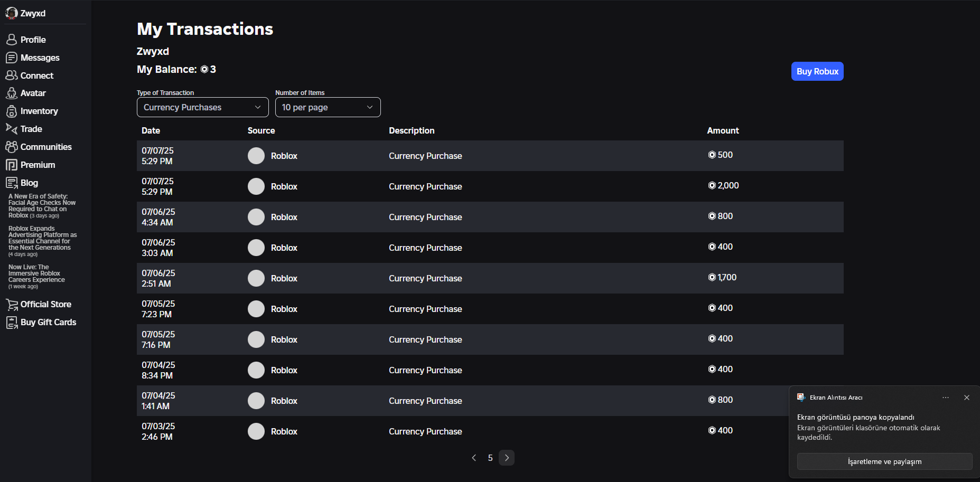Click the Premium icon in sidebar
This screenshot has width=980, height=482.
coord(11,165)
